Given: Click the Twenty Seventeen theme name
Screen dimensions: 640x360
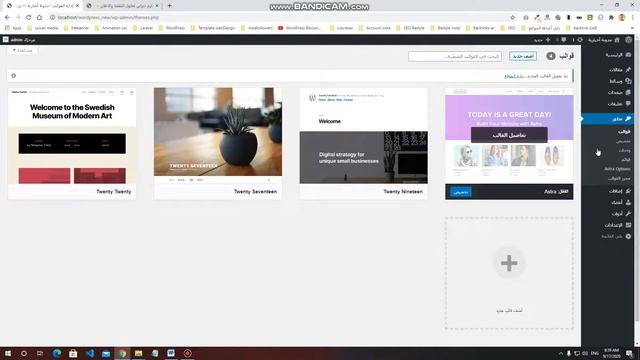Looking at the screenshot, I should coord(255,191).
